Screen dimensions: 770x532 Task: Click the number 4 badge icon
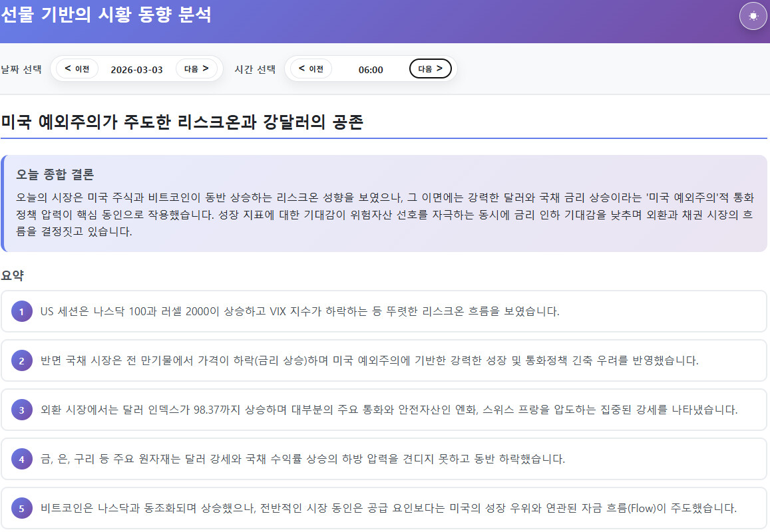click(x=21, y=460)
